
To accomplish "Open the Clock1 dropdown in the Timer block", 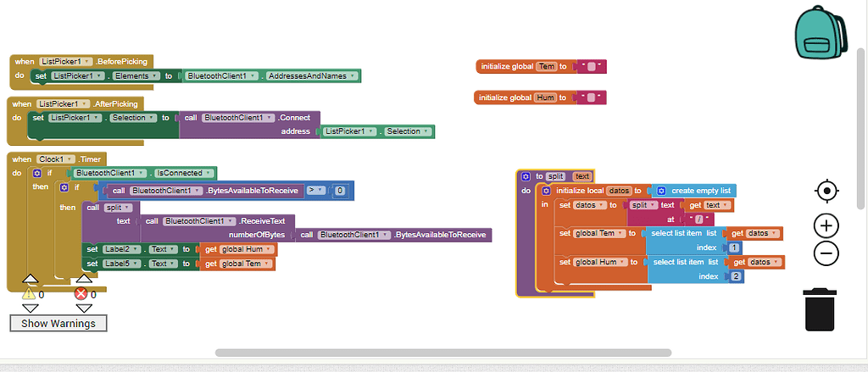I will click(x=56, y=159).
